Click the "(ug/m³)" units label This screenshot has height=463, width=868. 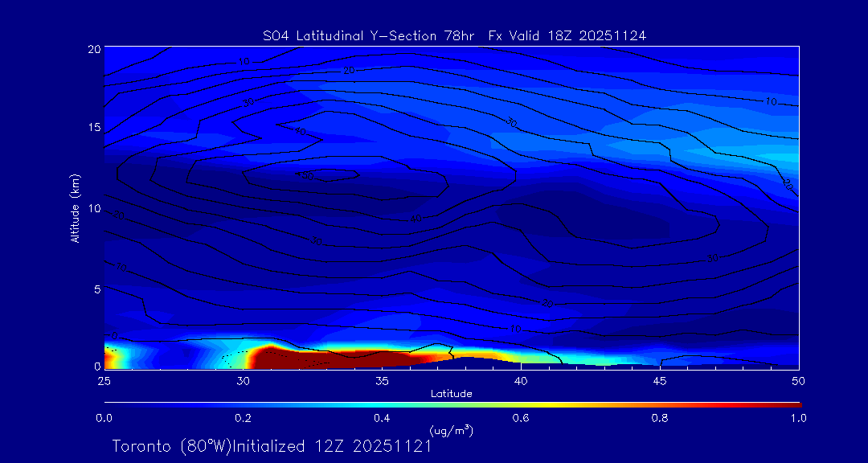(451, 430)
